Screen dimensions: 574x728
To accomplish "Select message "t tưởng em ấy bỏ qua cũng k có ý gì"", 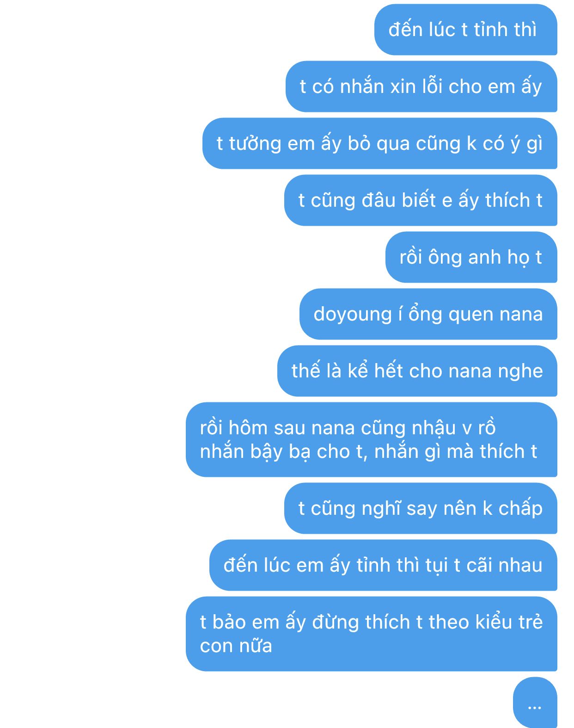I will [379, 143].
